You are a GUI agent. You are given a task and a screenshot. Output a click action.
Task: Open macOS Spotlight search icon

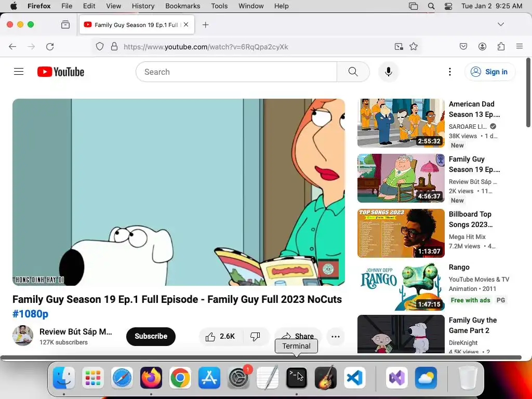(x=431, y=6)
